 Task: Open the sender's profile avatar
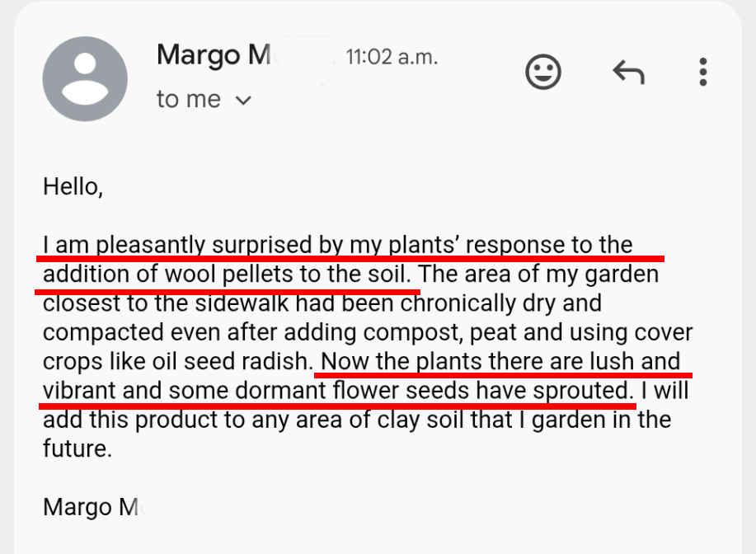85,78
